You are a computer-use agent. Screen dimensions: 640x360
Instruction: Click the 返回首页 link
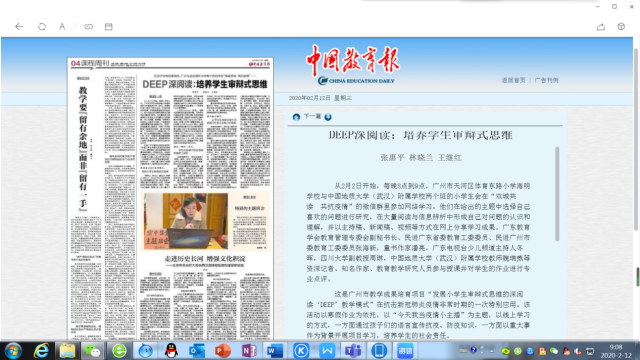[x=513, y=80]
